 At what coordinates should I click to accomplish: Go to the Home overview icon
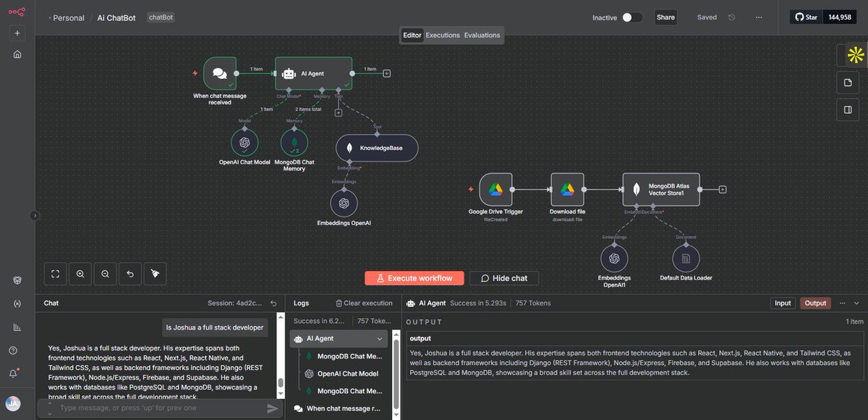click(x=17, y=54)
